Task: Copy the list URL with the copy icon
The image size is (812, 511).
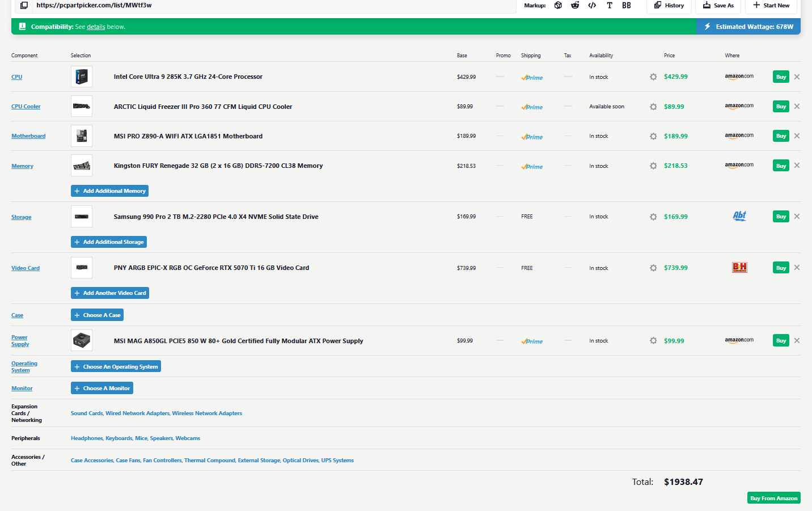Action: [24, 5]
